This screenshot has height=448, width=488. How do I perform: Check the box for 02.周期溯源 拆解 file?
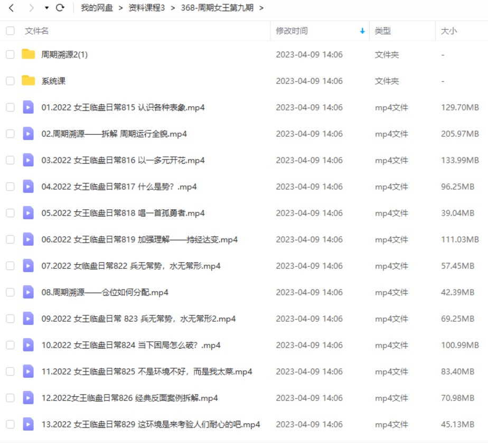pyautogui.click(x=10, y=134)
